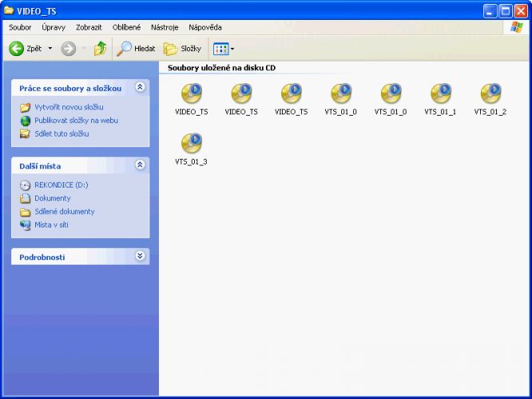Screen dimensions: 532x399
Task: Open the Oblíbené menu
Action: (x=126, y=27)
